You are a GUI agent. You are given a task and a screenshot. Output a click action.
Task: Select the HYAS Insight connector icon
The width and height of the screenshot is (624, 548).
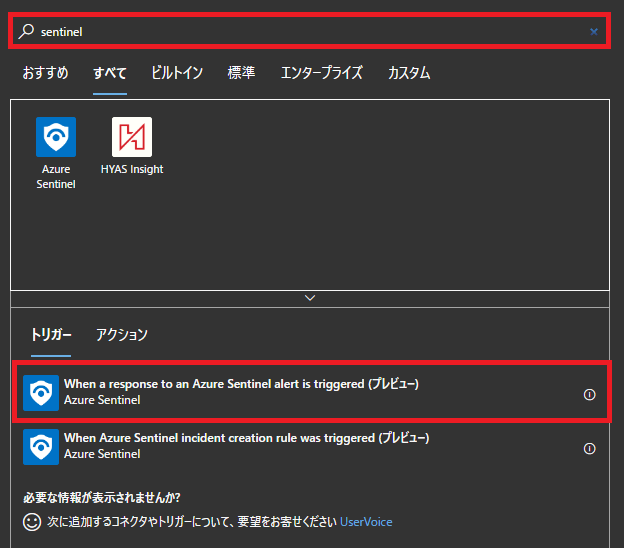(x=132, y=137)
